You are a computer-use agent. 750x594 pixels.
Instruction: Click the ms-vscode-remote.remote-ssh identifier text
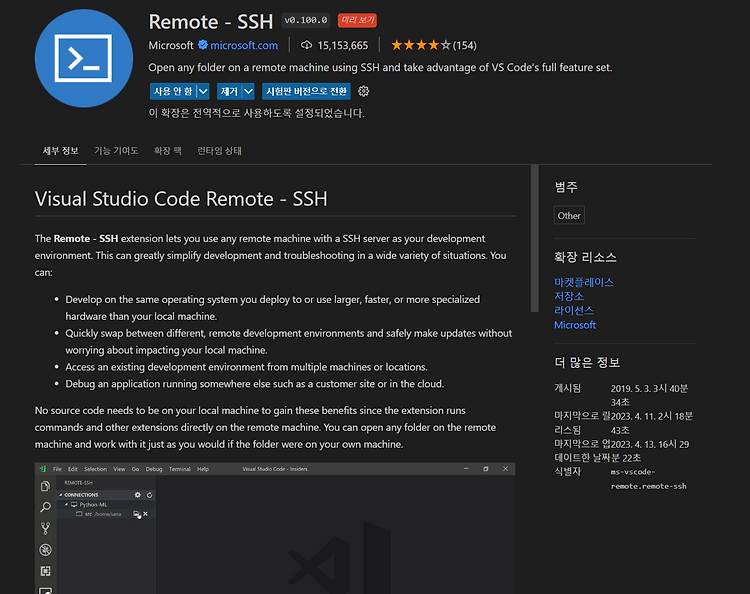[x=649, y=479]
